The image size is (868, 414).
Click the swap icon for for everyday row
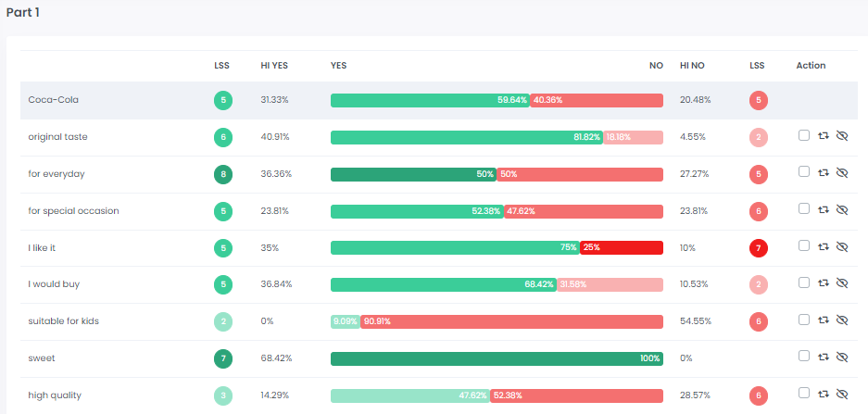click(824, 173)
